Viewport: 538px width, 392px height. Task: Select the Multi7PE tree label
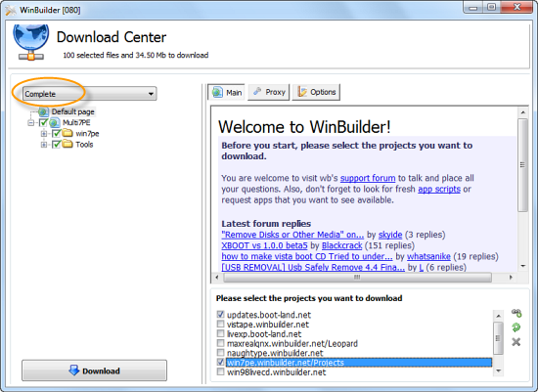point(76,123)
